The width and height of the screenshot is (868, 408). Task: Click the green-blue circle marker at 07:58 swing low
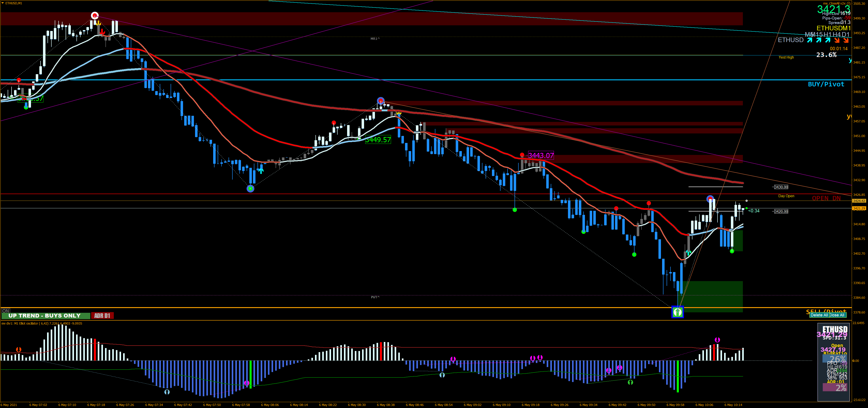250,189
